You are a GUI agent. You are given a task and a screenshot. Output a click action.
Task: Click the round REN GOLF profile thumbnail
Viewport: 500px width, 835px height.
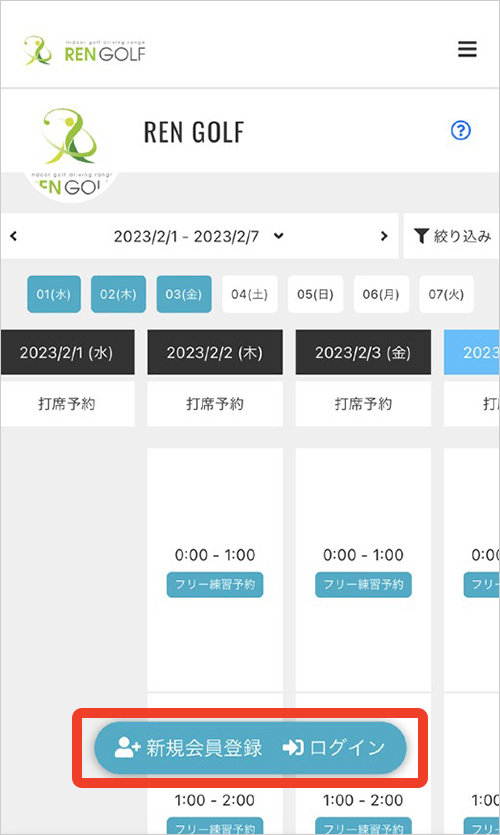click(x=71, y=154)
